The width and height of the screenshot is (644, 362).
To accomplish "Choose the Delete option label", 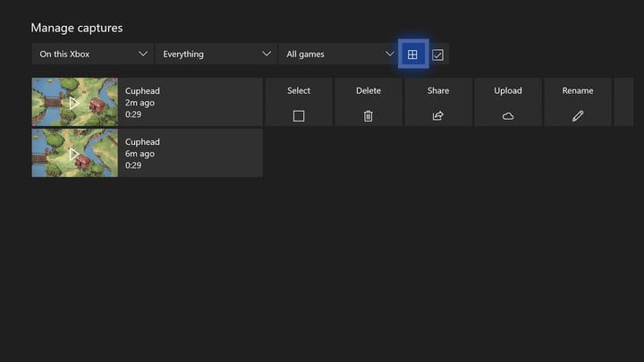I will pos(369,90).
